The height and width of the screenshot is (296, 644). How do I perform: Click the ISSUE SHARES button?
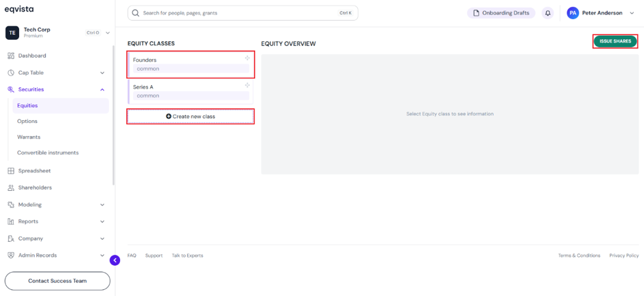tap(615, 41)
